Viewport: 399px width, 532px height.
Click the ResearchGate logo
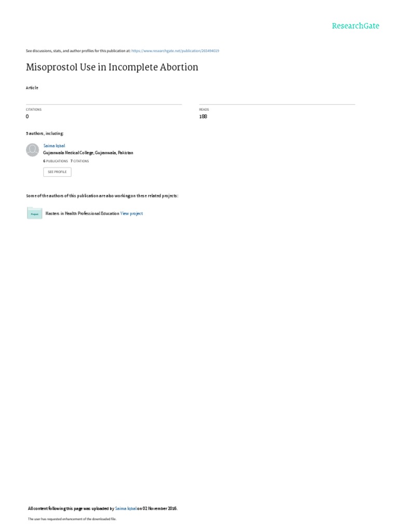click(x=355, y=26)
